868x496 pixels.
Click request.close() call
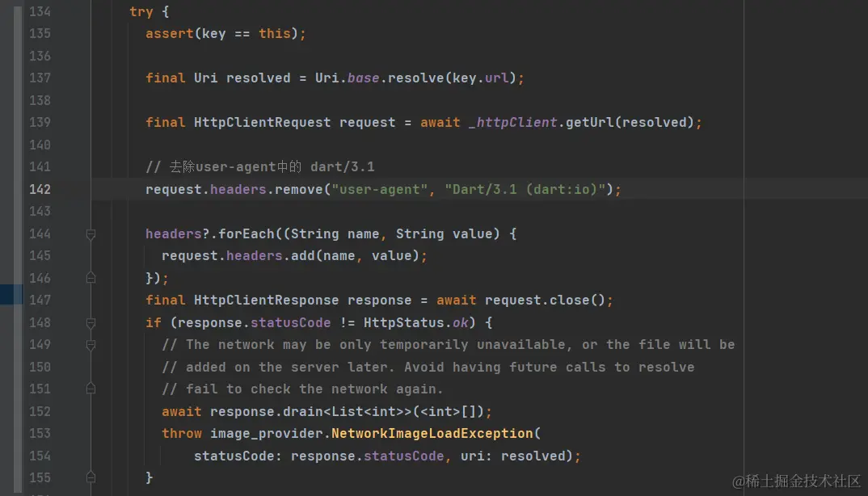click(x=546, y=300)
